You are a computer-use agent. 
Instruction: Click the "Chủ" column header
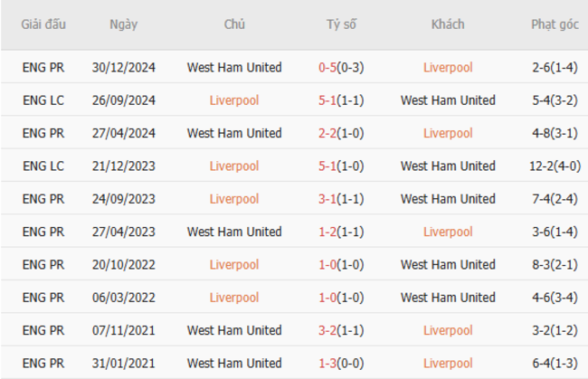[234, 24]
